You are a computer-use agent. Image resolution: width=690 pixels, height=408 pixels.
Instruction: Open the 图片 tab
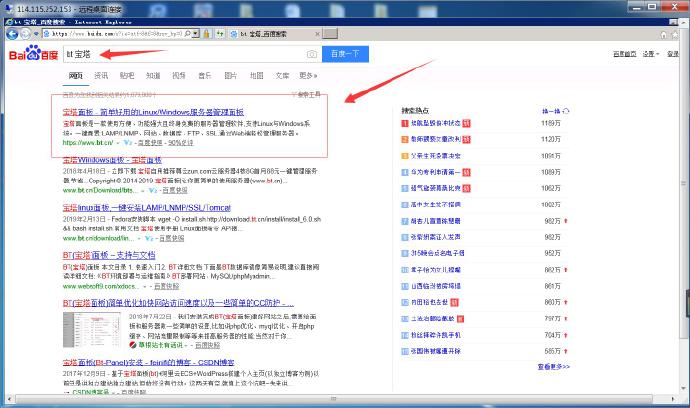point(231,76)
